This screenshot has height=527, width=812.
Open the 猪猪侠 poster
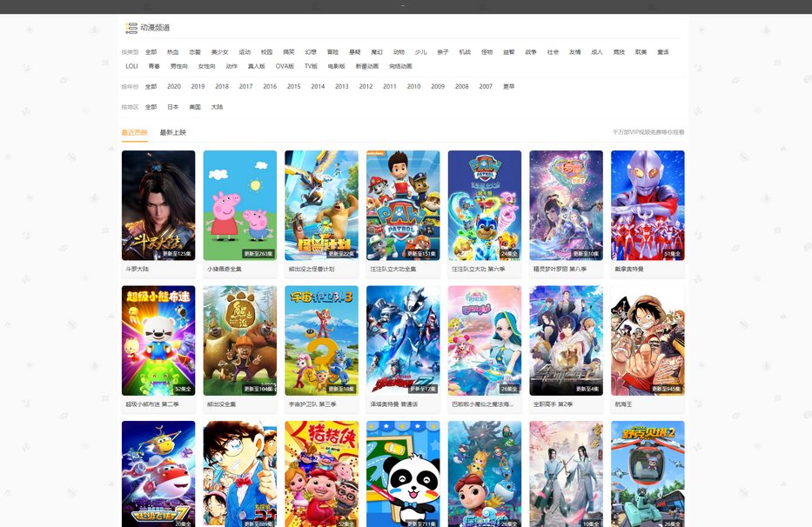[322, 474]
